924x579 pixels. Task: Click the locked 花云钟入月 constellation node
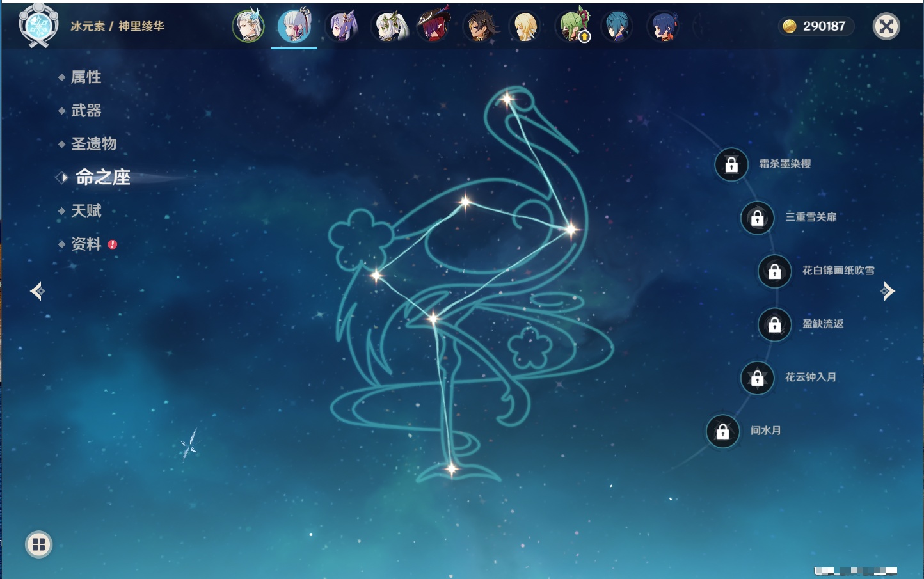click(758, 377)
